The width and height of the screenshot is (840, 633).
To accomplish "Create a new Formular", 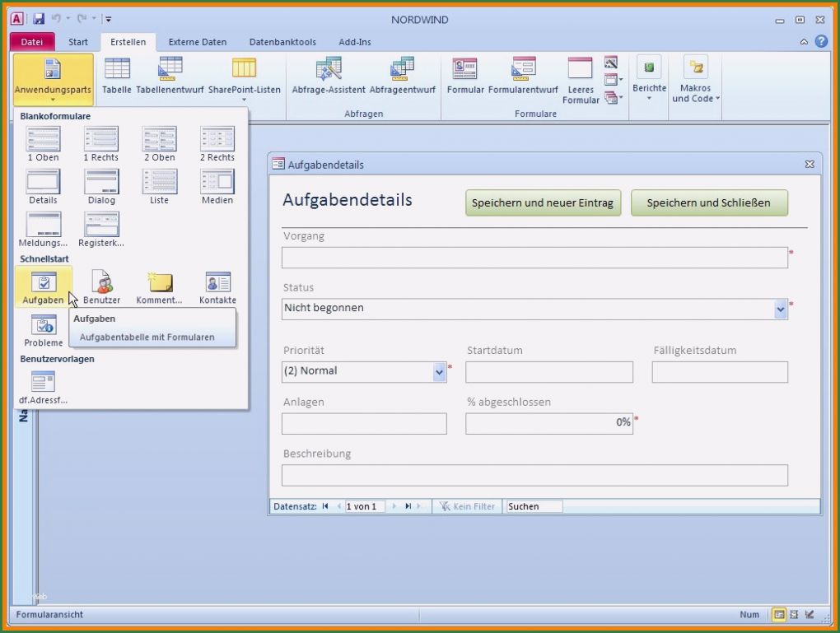I will pos(464,76).
